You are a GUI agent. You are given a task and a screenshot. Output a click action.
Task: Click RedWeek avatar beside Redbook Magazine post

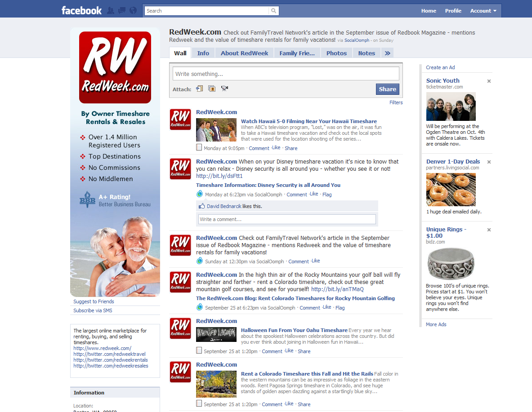(180, 245)
